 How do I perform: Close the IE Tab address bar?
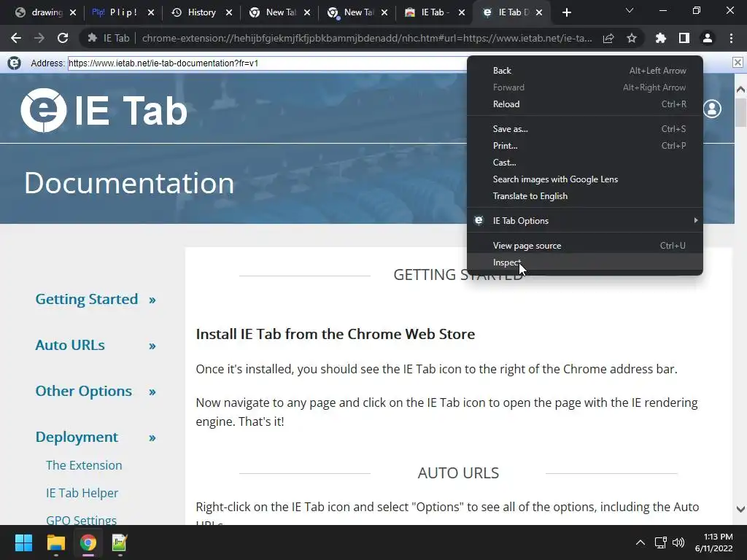click(738, 63)
